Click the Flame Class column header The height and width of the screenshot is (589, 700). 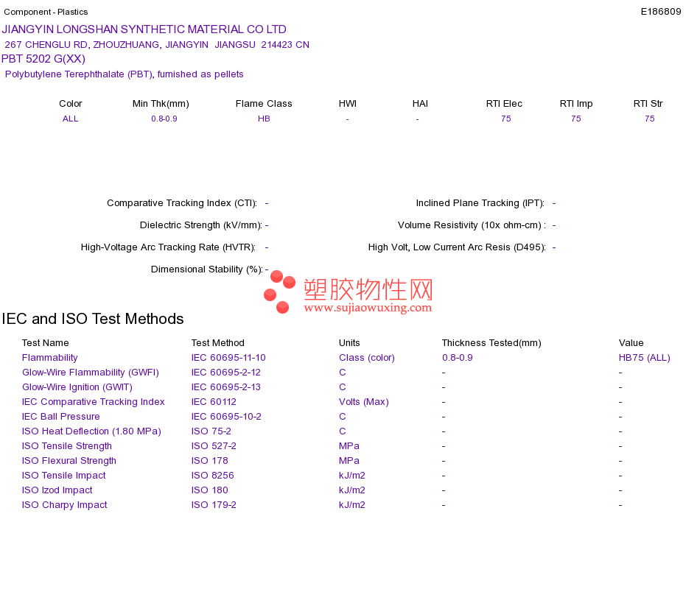[264, 104]
